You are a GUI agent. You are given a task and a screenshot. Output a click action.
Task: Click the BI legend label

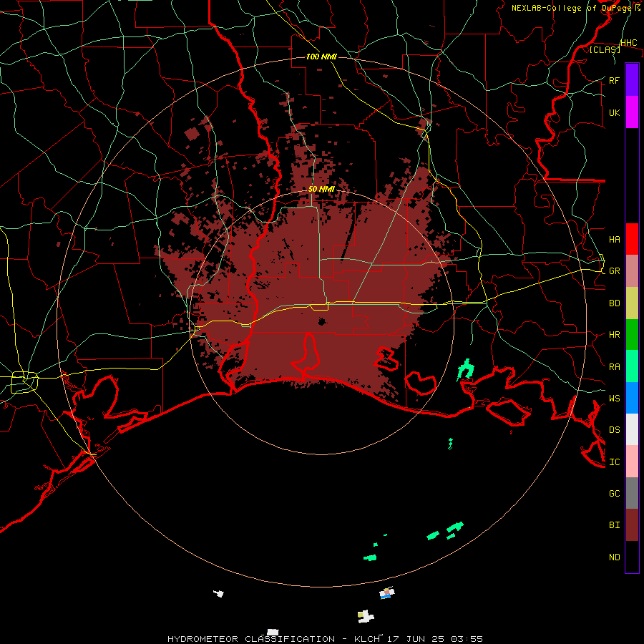(614, 525)
